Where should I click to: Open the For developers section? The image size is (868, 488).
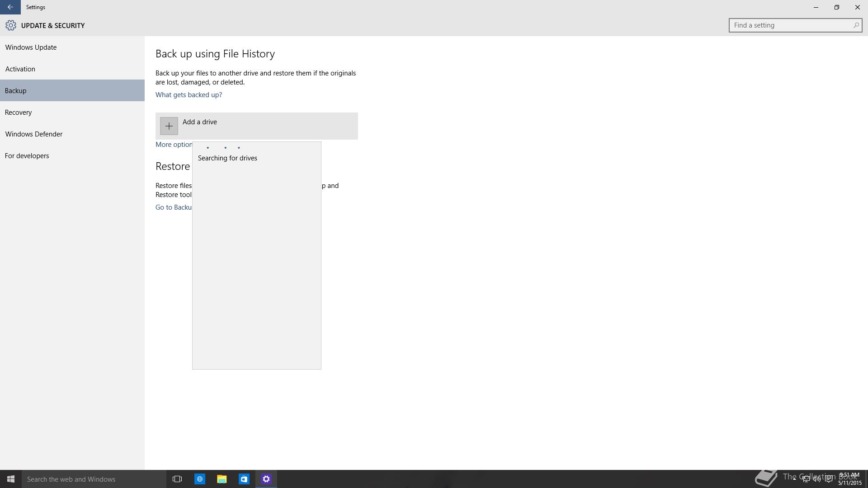click(x=72, y=155)
